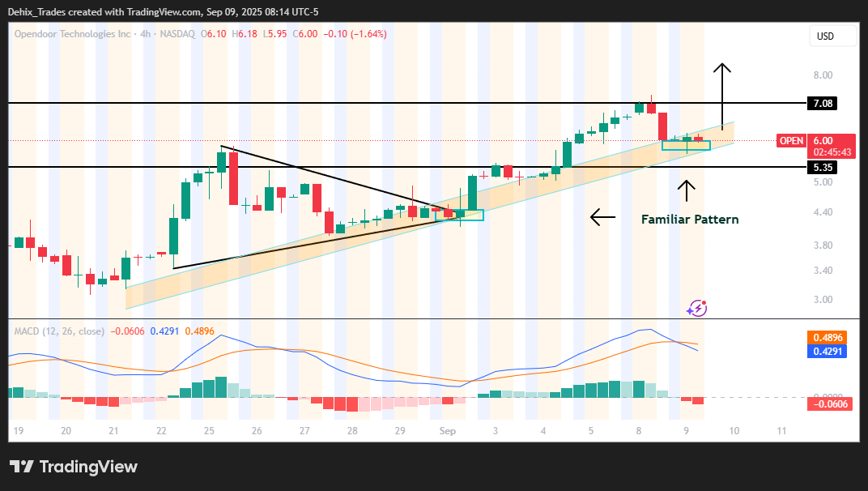Click the 8.00 price axis label
Image resolution: width=868 pixels, height=491 pixels.
(823, 75)
